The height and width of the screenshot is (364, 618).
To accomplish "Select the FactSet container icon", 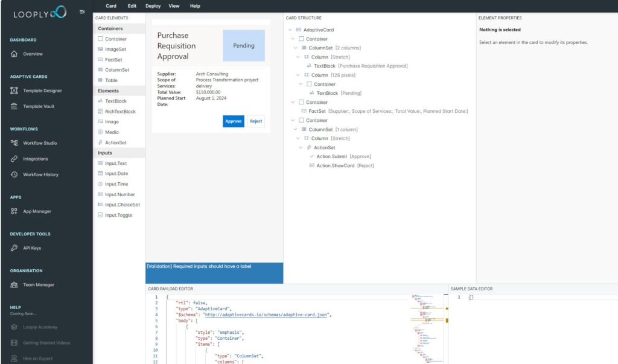I will (100, 59).
